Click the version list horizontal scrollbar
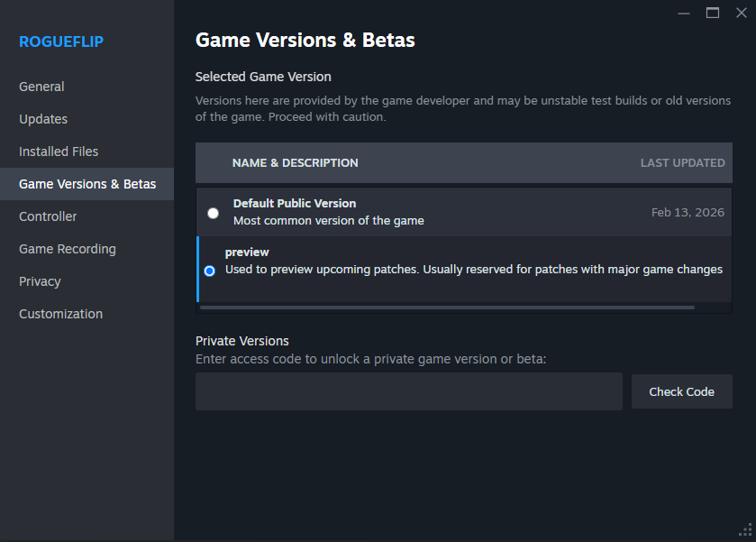The width and height of the screenshot is (756, 542). click(447, 308)
